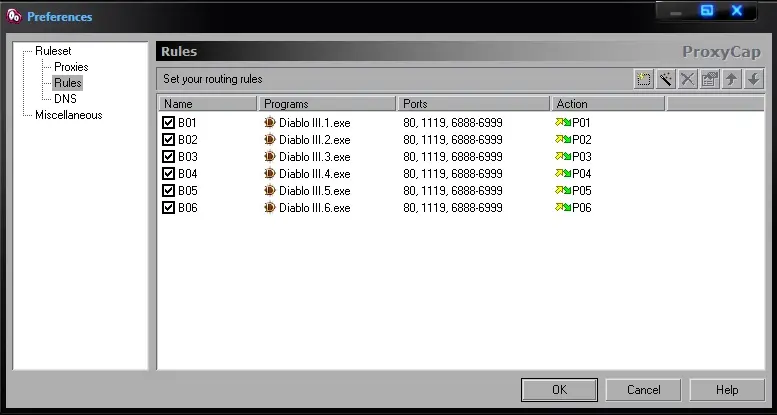Click the Diablo III.2.exe program text

315,139
